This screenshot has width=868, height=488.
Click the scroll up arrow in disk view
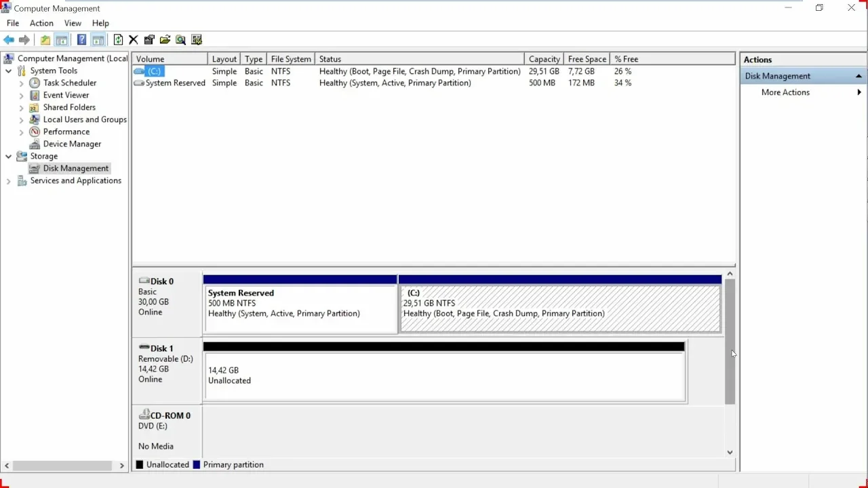[x=730, y=274]
